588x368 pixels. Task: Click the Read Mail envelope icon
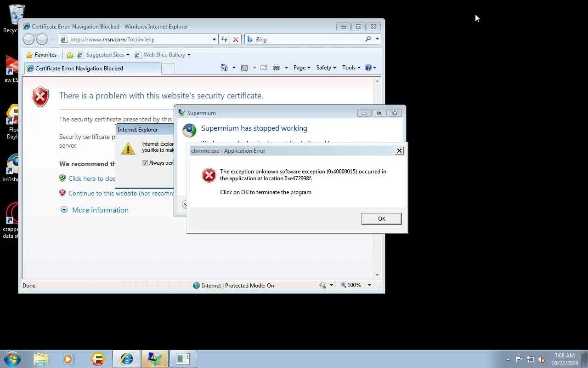click(264, 68)
